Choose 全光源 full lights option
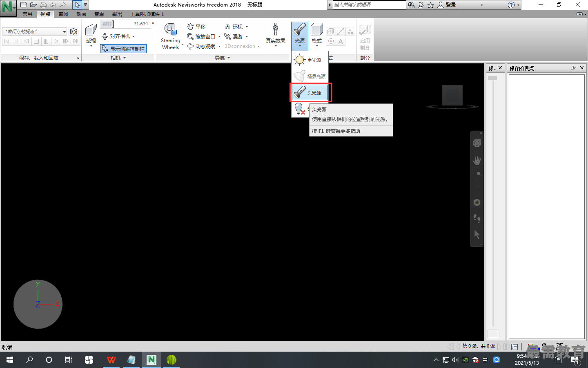The width and height of the screenshot is (588, 368). coord(310,60)
